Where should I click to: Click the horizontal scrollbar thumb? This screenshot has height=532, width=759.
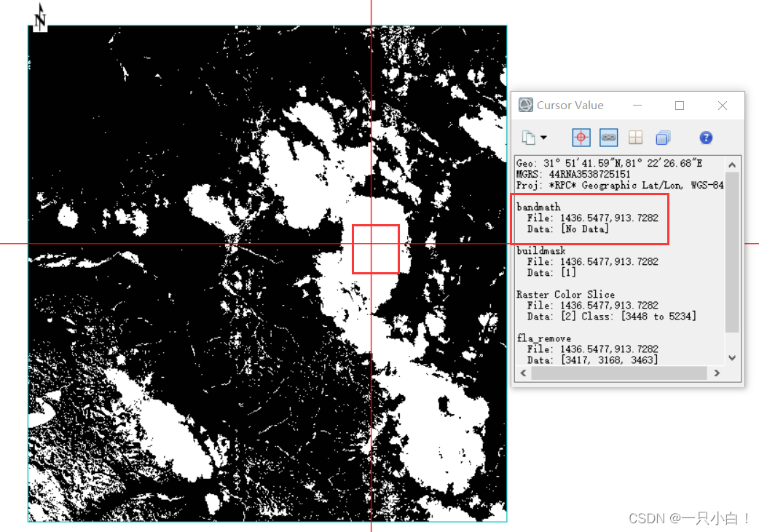[x=619, y=373]
